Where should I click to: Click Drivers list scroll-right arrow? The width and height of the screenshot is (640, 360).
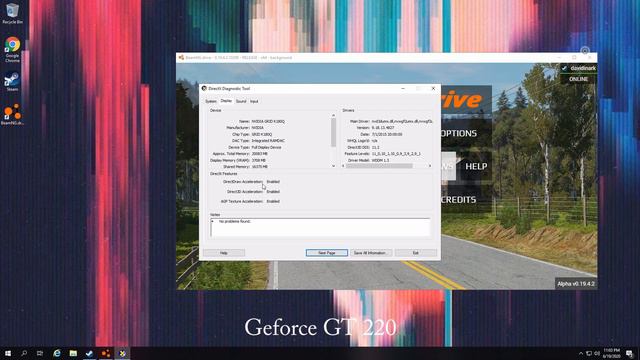pyautogui.click(x=430, y=166)
